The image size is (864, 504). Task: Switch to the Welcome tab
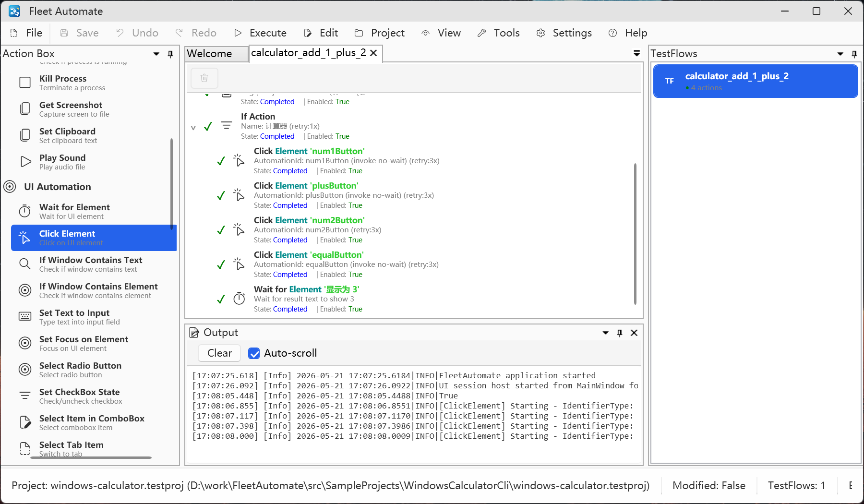click(x=216, y=54)
